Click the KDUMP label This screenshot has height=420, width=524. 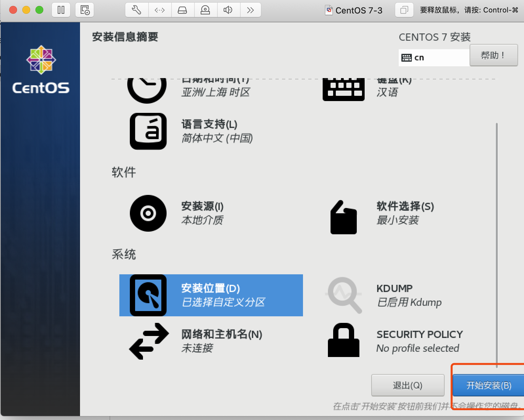pyautogui.click(x=394, y=288)
